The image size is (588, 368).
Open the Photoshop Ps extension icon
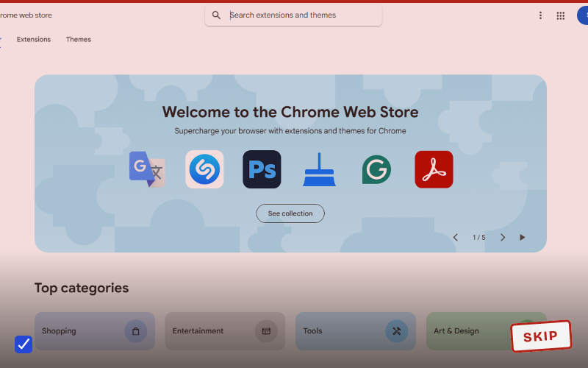point(262,169)
